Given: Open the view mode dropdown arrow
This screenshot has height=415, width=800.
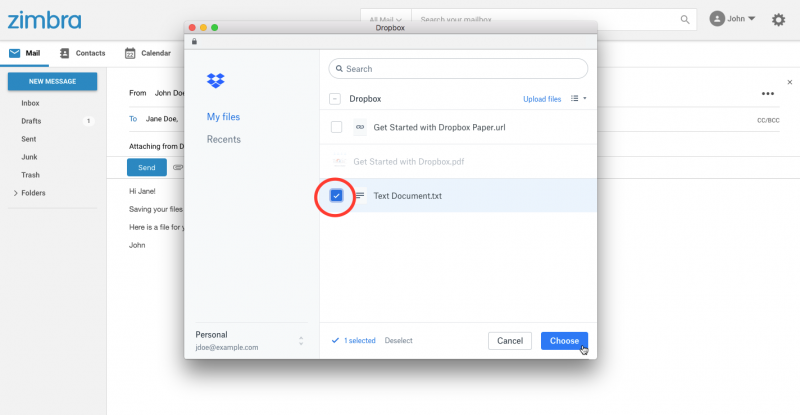Looking at the screenshot, I should 585,98.
